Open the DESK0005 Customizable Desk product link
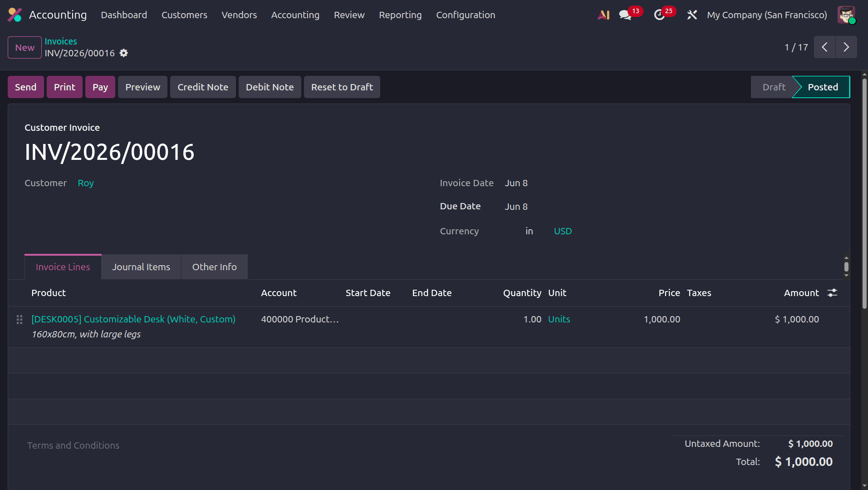This screenshot has height=490, width=868. [x=133, y=319]
